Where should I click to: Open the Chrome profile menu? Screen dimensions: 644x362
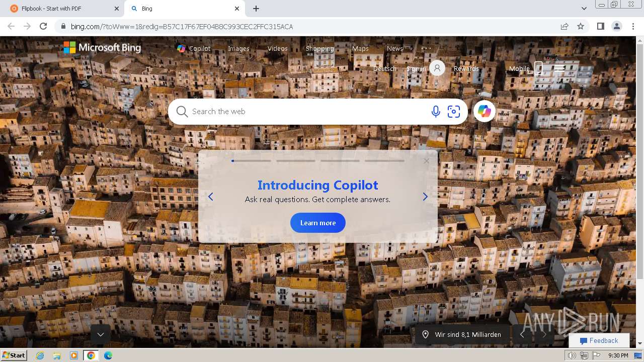[x=616, y=26]
